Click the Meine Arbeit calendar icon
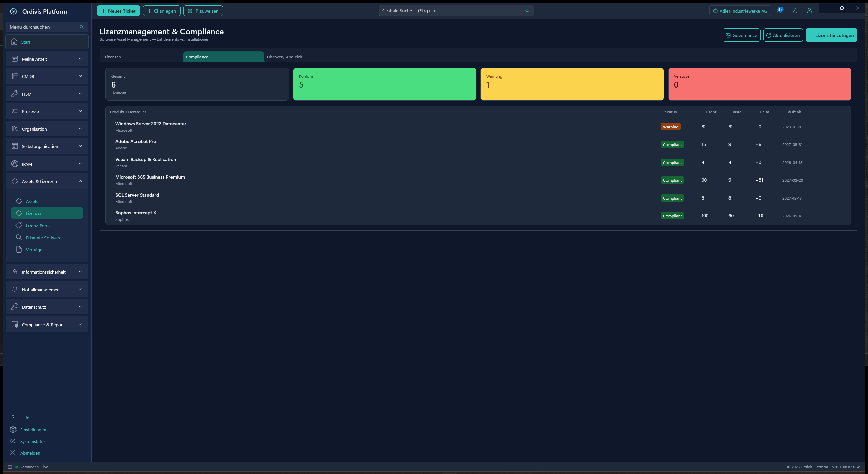Screen dimensions: 868x474 tap(14, 59)
